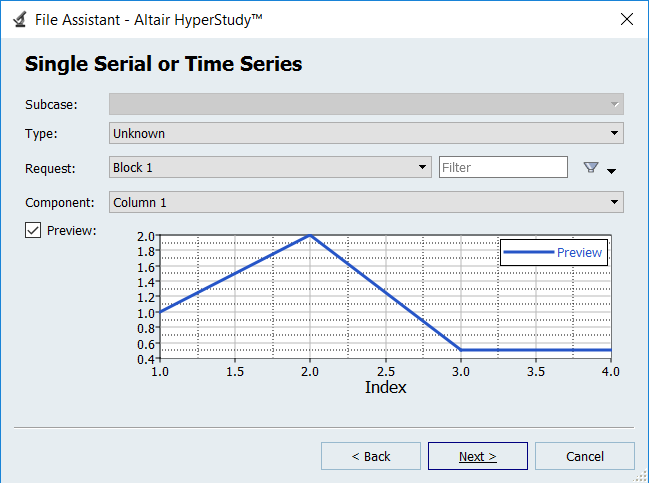Click the Single Serial or Time Series heading

tap(163, 64)
